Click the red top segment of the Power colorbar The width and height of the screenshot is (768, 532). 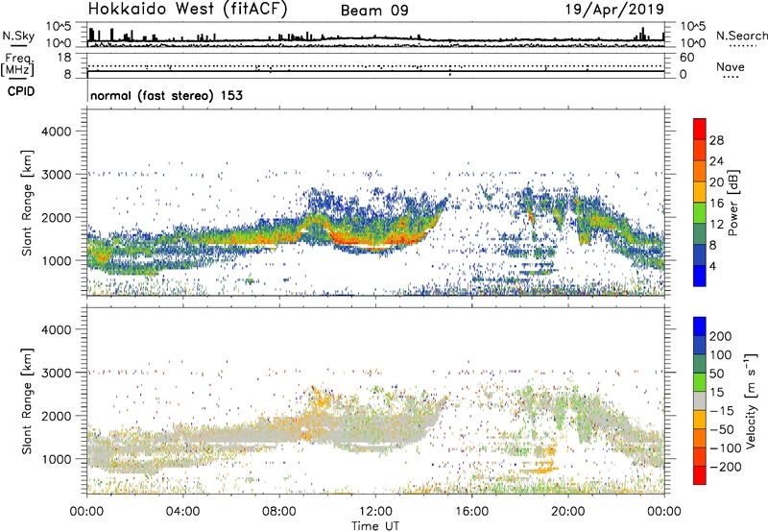[x=700, y=129]
